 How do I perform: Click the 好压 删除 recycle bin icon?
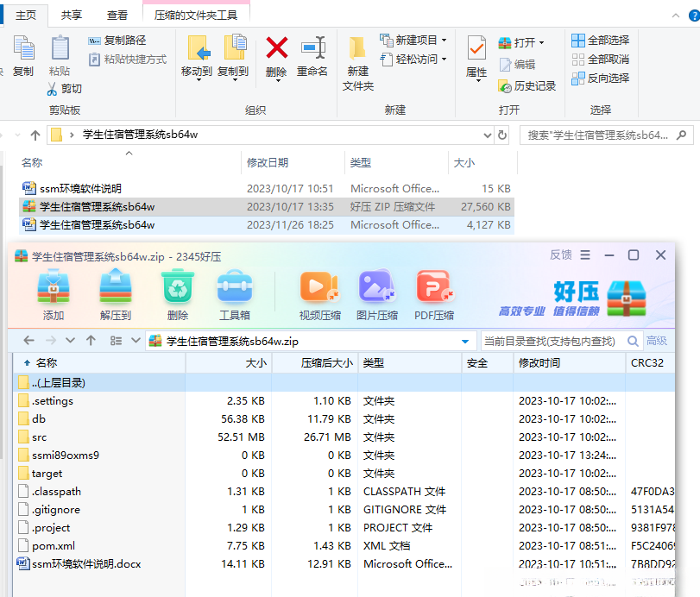[x=178, y=286]
